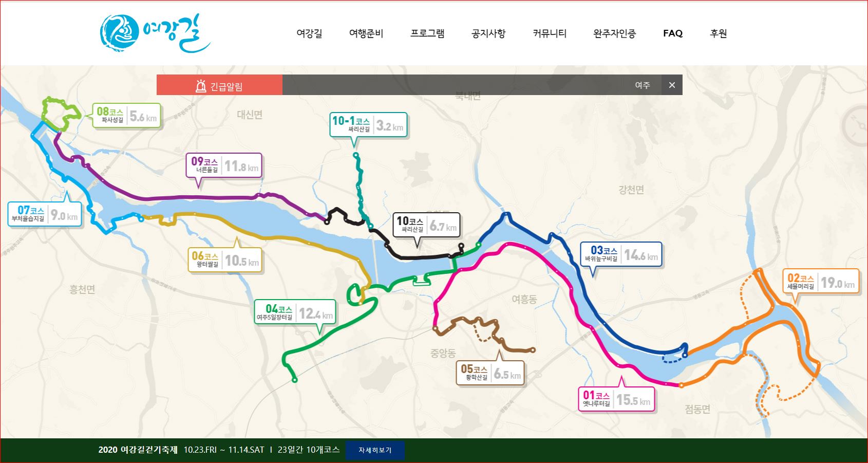Select course 08 파사성길 label
This screenshot has height=463, width=868.
coord(127,116)
